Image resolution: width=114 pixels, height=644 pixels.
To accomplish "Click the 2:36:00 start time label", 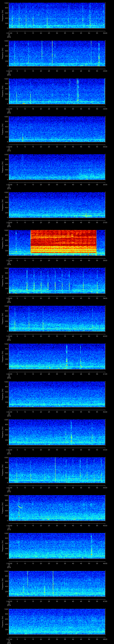I will [9, 223].
